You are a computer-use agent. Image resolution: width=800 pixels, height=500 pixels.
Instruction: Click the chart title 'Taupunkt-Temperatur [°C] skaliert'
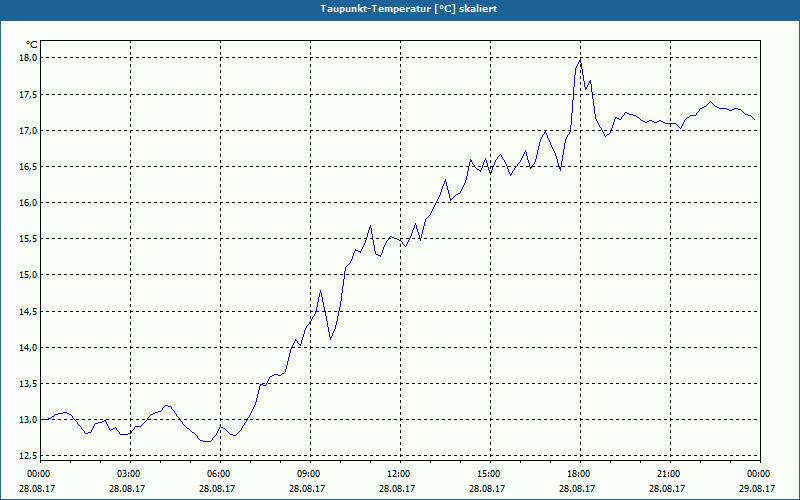click(409, 9)
